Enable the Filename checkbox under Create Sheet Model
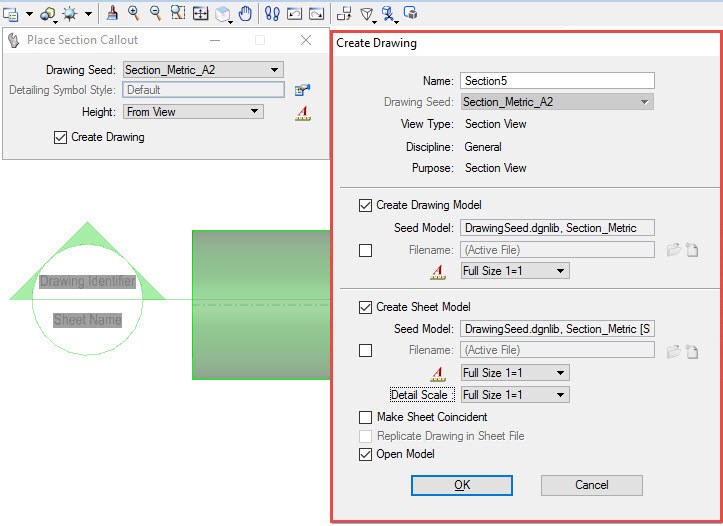723x526 pixels. tap(365, 351)
